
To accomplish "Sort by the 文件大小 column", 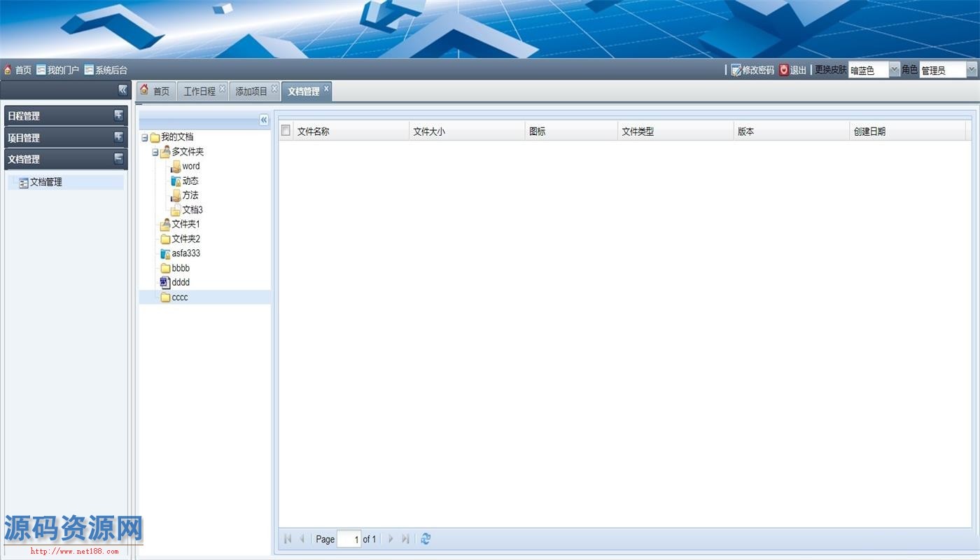I will click(468, 131).
